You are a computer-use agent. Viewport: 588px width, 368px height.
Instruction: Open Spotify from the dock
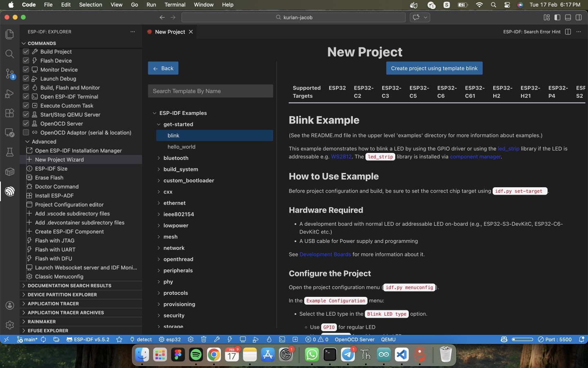click(x=196, y=355)
